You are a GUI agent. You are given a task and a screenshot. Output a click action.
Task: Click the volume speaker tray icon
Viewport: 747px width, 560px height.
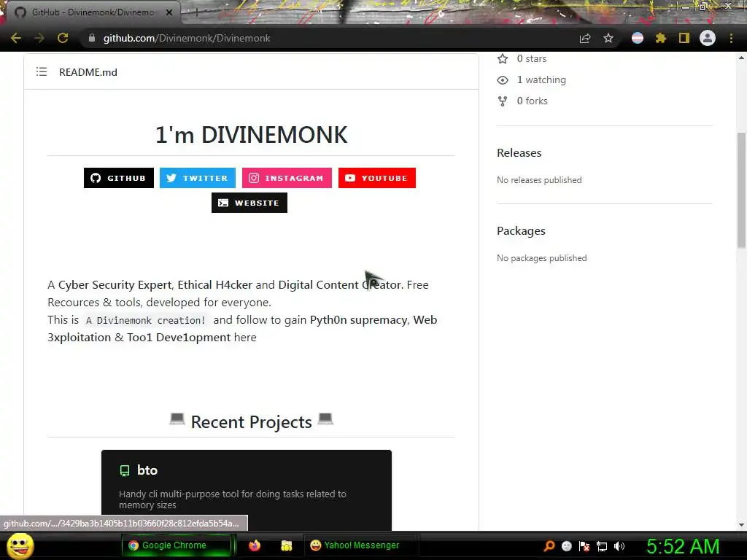coord(619,546)
